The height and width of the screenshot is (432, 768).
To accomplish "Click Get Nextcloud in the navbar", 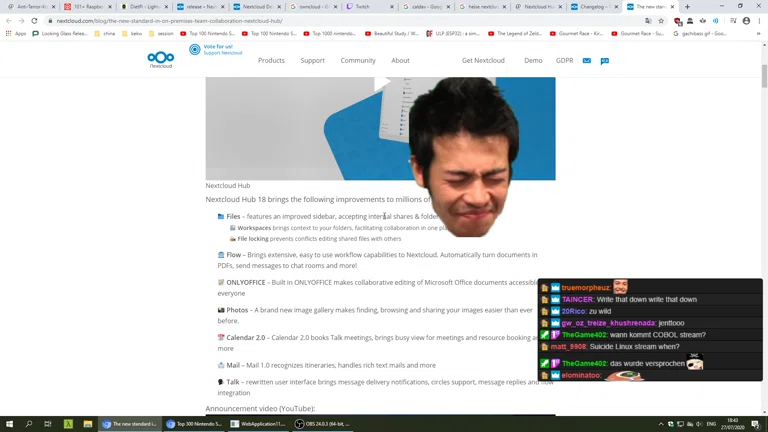I will pyautogui.click(x=483, y=61).
